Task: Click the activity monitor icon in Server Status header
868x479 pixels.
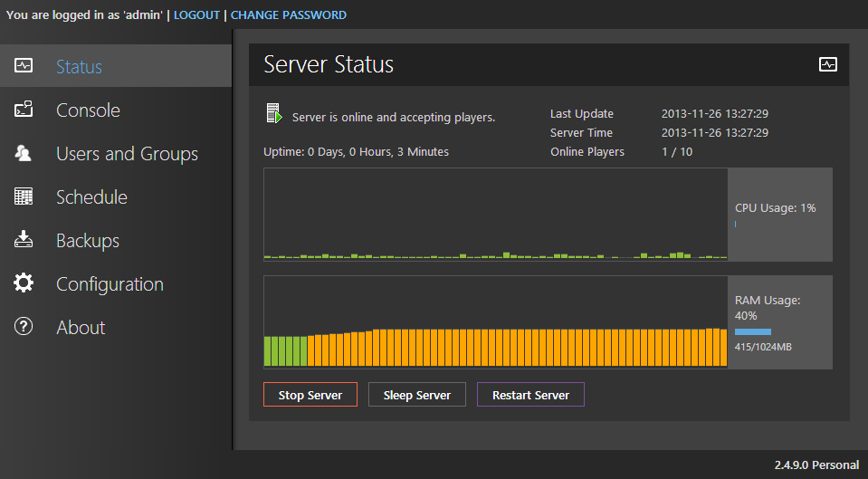Action: pos(827,64)
